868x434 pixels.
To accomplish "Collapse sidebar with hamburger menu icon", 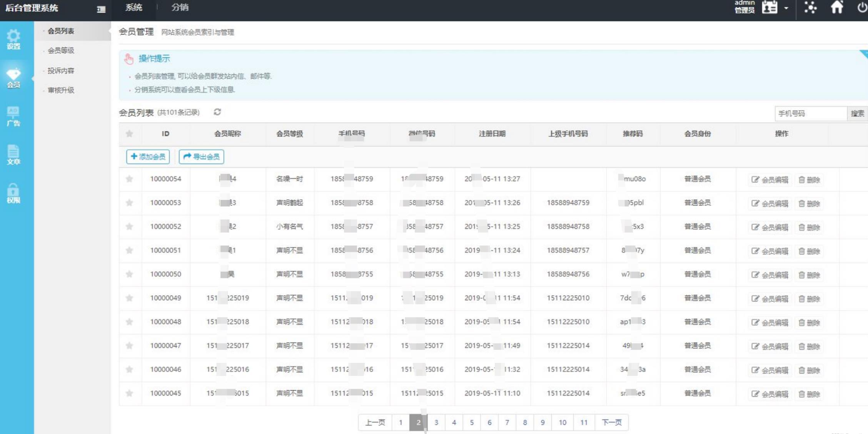I will point(101,9).
